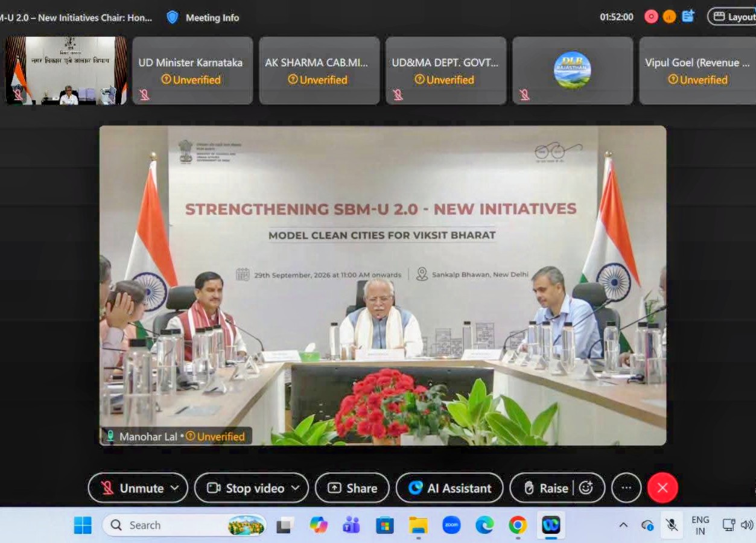This screenshot has width=756, height=543.
Task: Open Microsoft Teams from the taskbar
Action: click(351, 525)
